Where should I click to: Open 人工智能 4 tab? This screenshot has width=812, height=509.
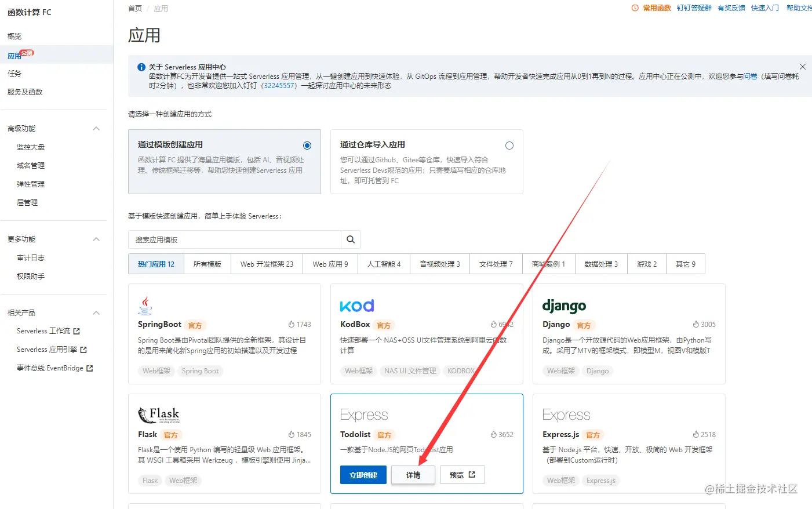click(384, 264)
